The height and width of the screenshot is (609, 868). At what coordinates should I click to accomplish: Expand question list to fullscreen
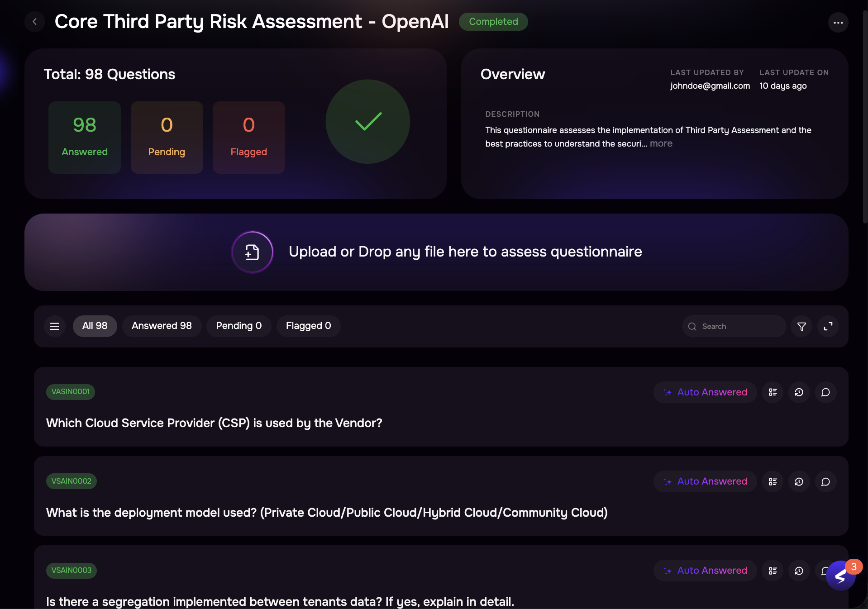coord(828,326)
